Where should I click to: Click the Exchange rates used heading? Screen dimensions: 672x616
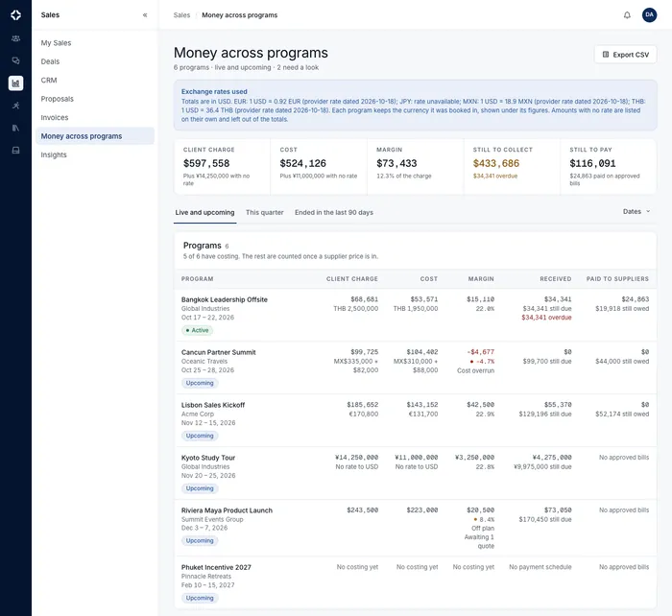tap(214, 92)
